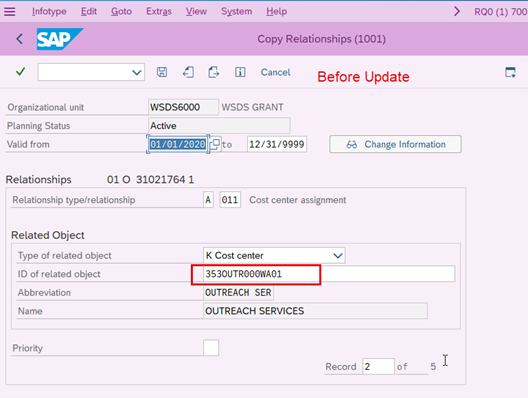Click the total records count 5
Image resolution: width=528 pixels, height=398 pixels.
pos(433,366)
